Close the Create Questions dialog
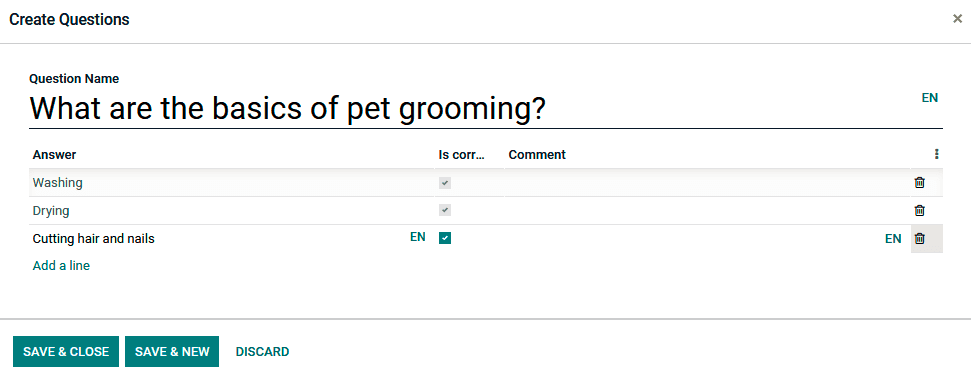Viewport: 971px width, 377px height. tap(957, 19)
